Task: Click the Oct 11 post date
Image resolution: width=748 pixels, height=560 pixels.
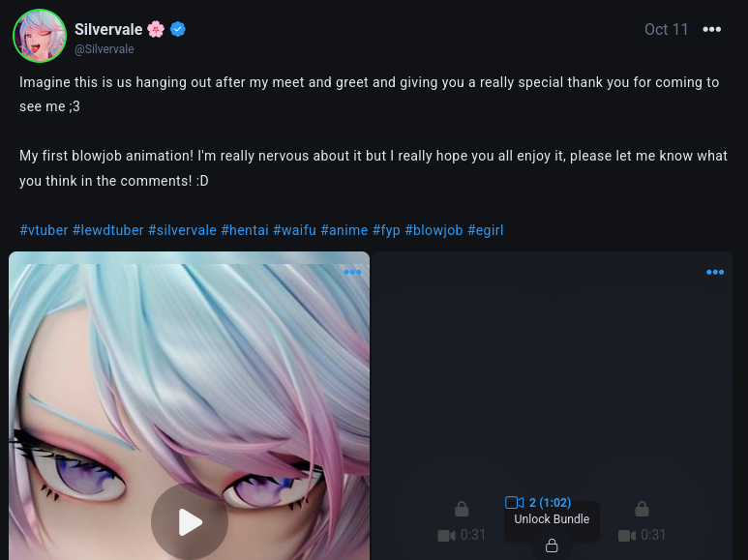Action: (x=666, y=30)
